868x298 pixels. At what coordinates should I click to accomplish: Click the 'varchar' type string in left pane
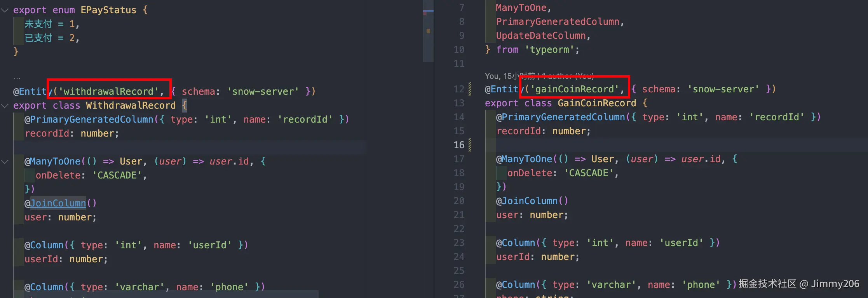click(139, 287)
